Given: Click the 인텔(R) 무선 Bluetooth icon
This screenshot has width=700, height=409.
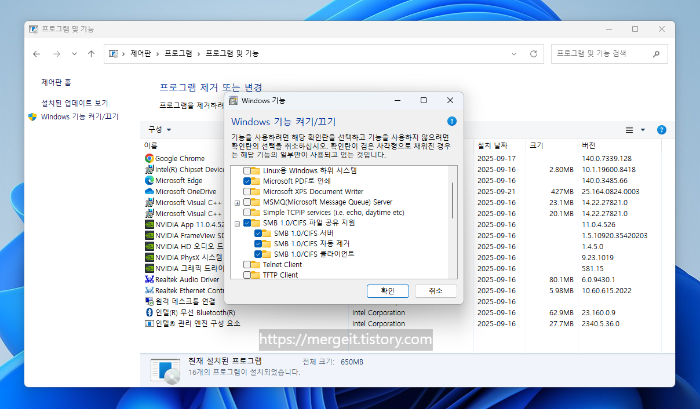Looking at the screenshot, I should click(149, 312).
